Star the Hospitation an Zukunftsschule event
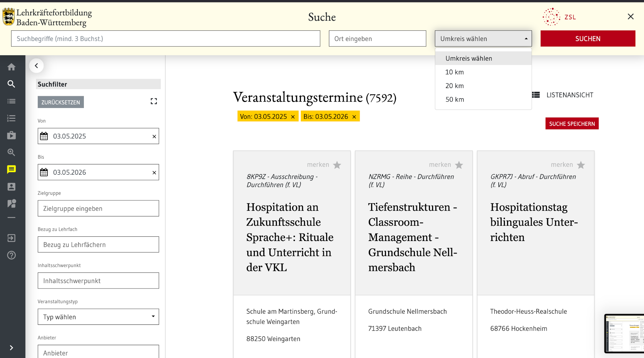 (337, 165)
